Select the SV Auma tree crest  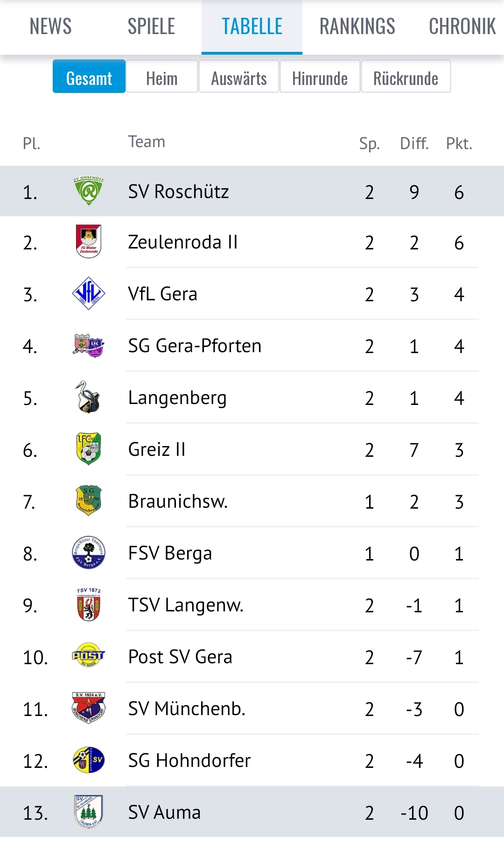tap(89, 812)
